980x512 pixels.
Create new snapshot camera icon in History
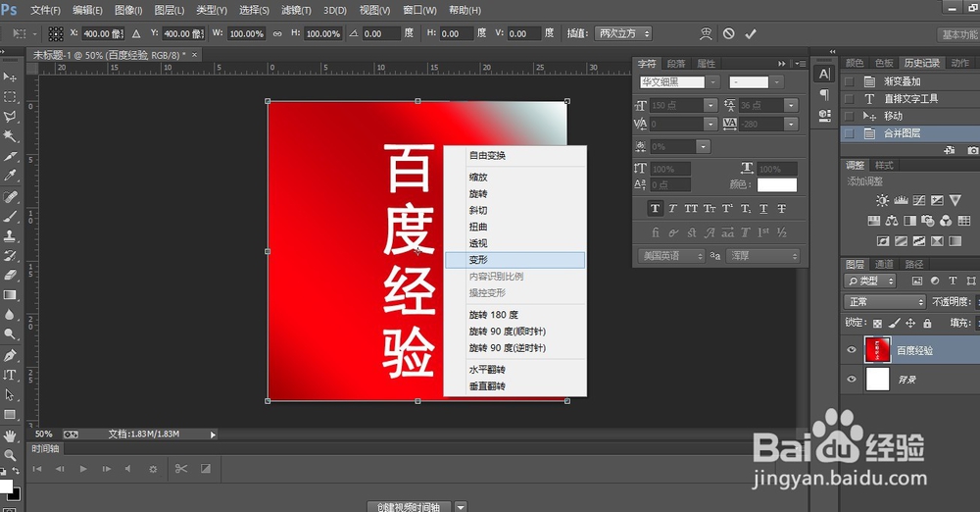972,150
